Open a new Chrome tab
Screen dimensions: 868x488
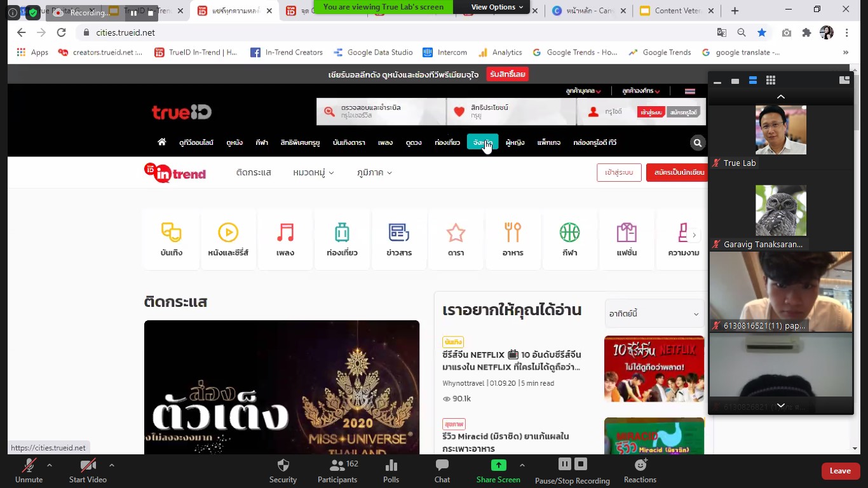tap(735, 11)
